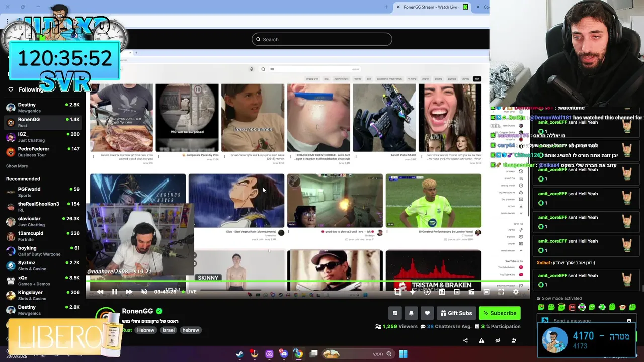Open Task View on the taskbar
Viewport: 644px width, 362px height.
(314, 354)
